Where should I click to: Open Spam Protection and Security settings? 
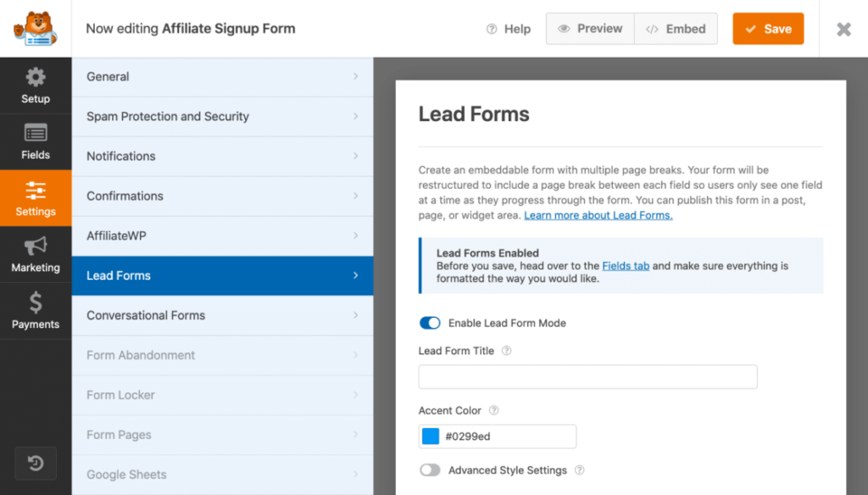[223, 116]
